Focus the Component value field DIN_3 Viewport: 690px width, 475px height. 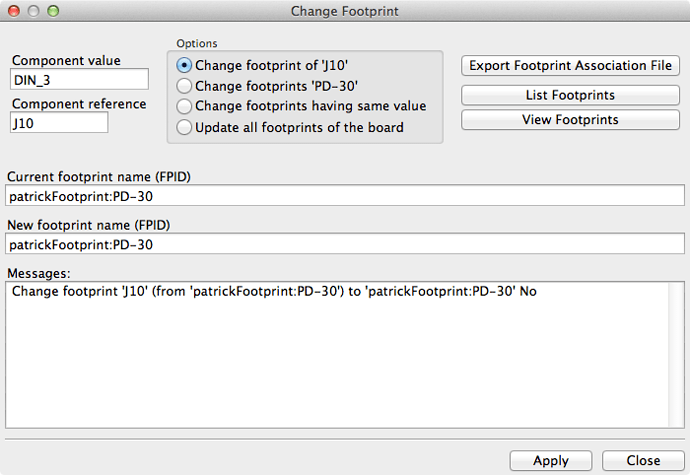click(x=79, y=80)
